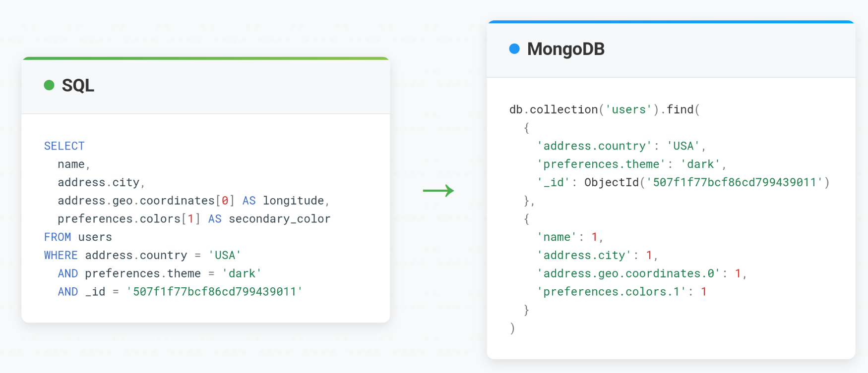Click the 'address.country' key in MongoDB filter
The height and width of the screenshot is (373, 868).
pos(595,146)
